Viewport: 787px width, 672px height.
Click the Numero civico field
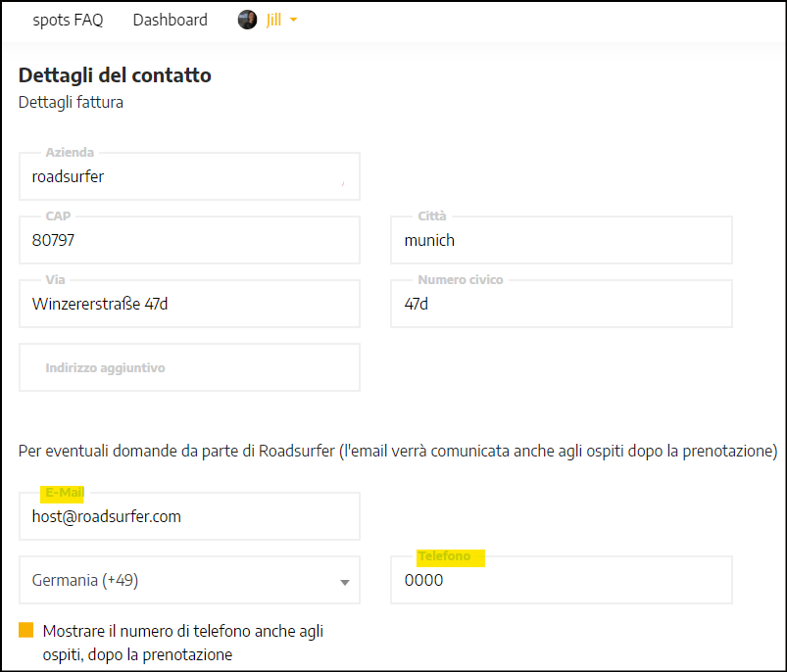562,304
